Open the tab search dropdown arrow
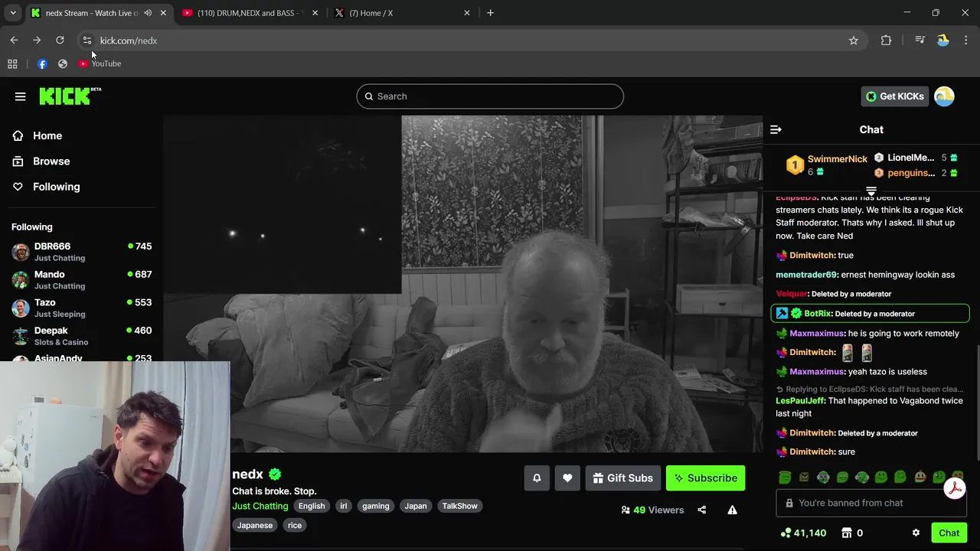 pyautogui.click(x=13, y=13)
